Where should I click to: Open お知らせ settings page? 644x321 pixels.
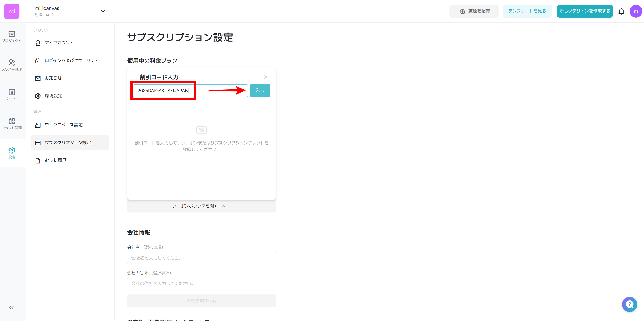pyautogui.click(x=70, y=78)
